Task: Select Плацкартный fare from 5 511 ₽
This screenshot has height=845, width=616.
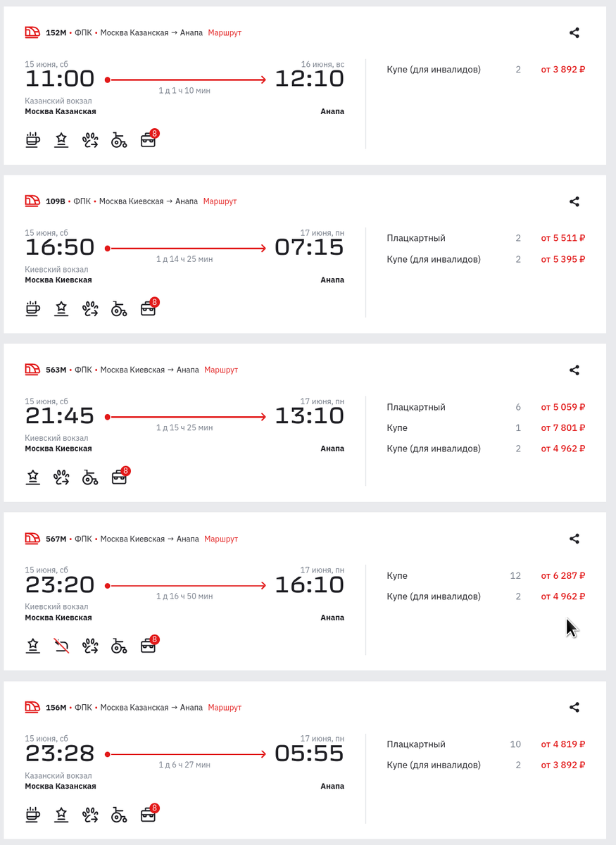Action: [x=486, y=239]
